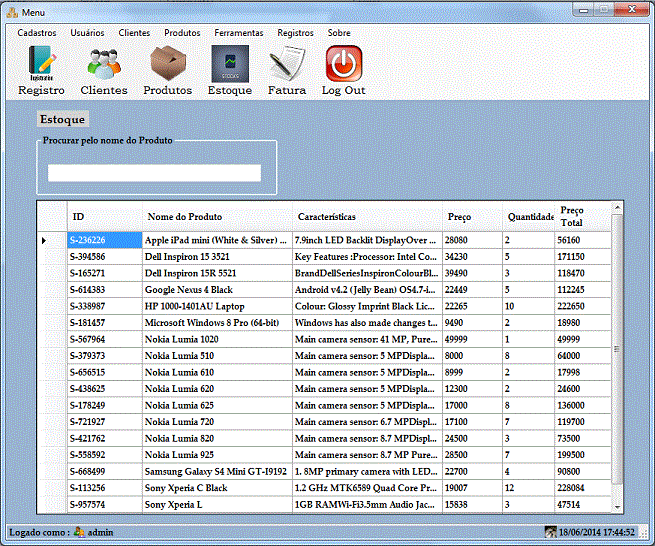This screenshot has width=655, height=546.
Task: Click the Estoque heading label
Action: coord(63,119)
